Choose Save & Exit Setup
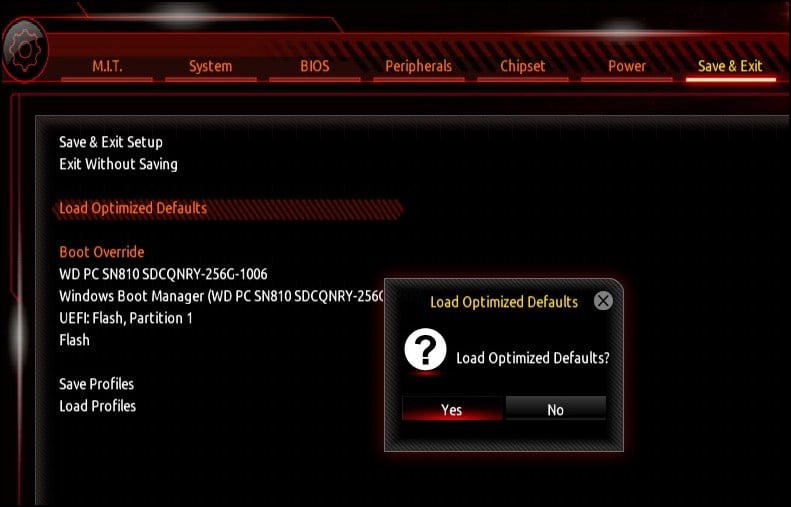 click(x=111, y=142)
